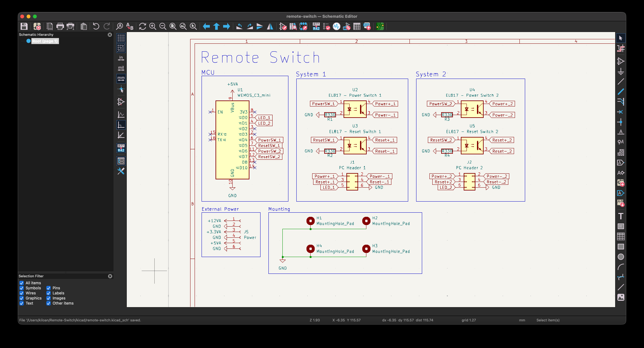
Task: Open the electrical rules checker
Action: click(326, 26)
